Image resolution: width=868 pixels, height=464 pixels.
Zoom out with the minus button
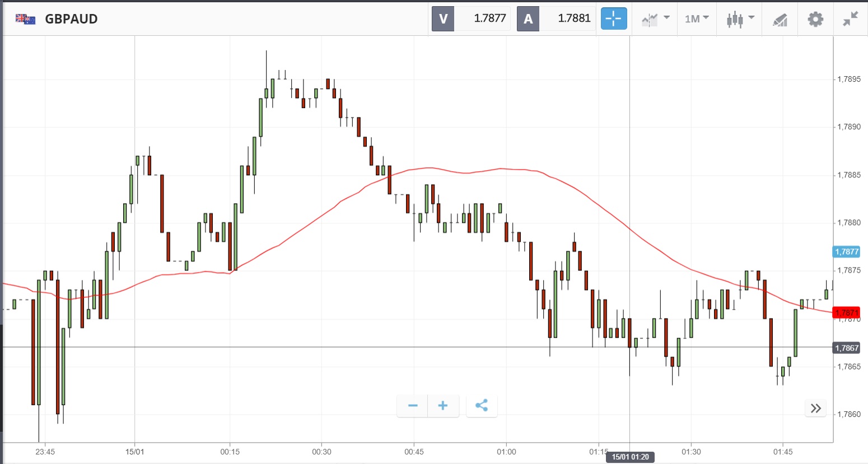413,406
